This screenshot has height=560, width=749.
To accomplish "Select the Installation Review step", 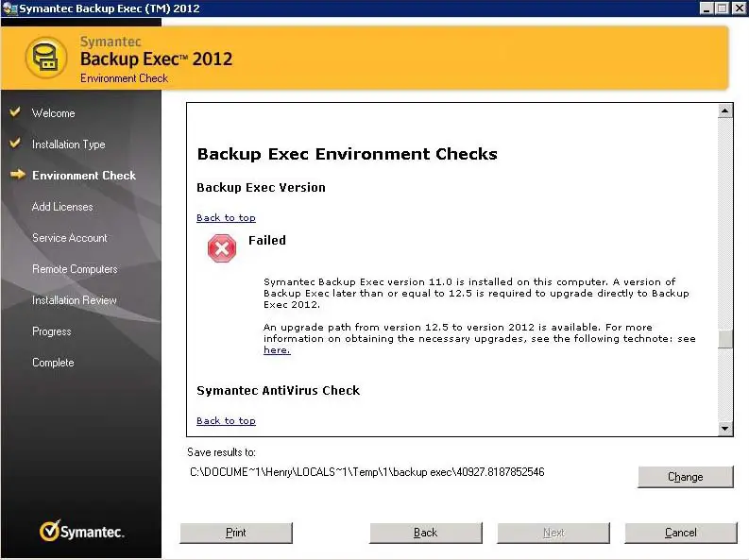I will click(x=74, y=300).
